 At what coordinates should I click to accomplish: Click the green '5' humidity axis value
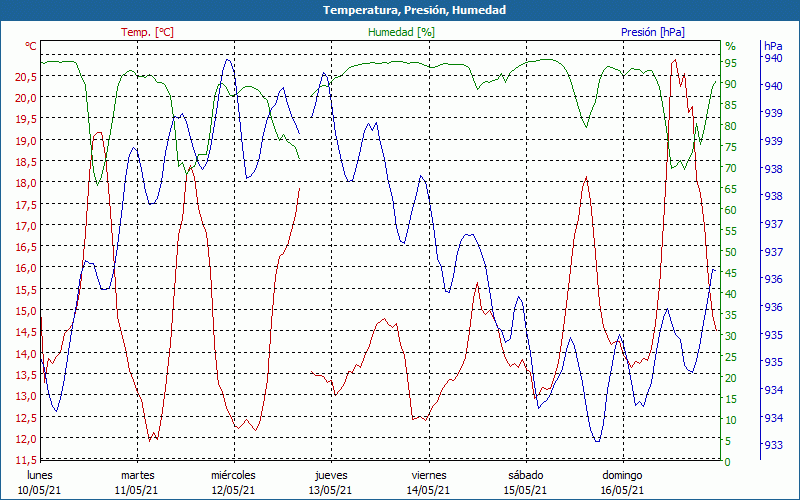[x=728, y=440]
